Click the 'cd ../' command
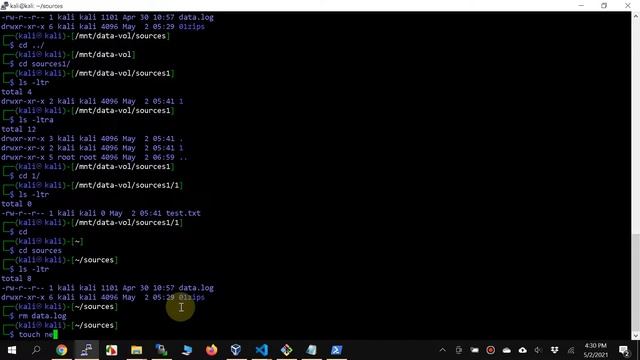 (31, 45)
